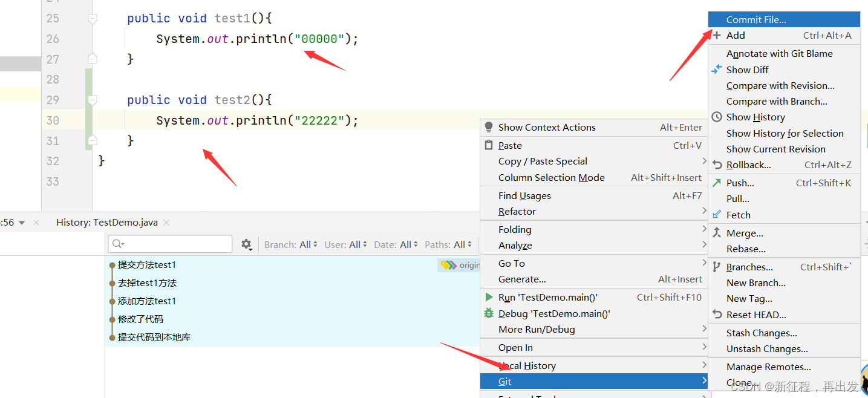
Task: Expand the Open In submenu
Action: click(x=593, y=347)
